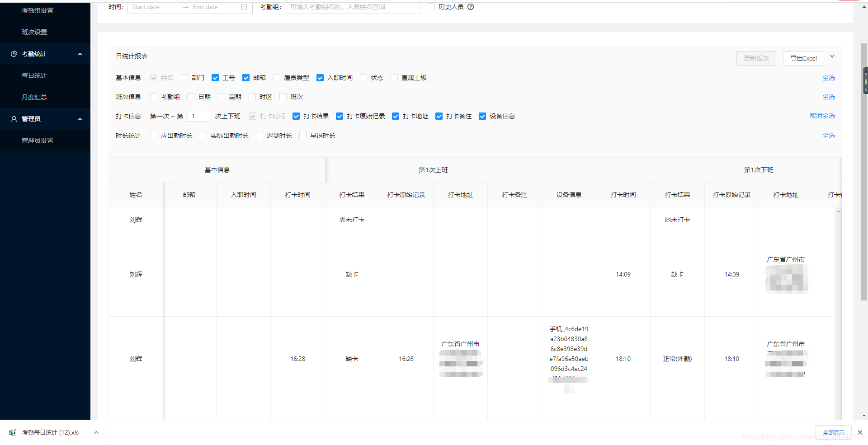Enable the 迟到时长 checkbox
868x445 pixels.
tap(259, 136)
